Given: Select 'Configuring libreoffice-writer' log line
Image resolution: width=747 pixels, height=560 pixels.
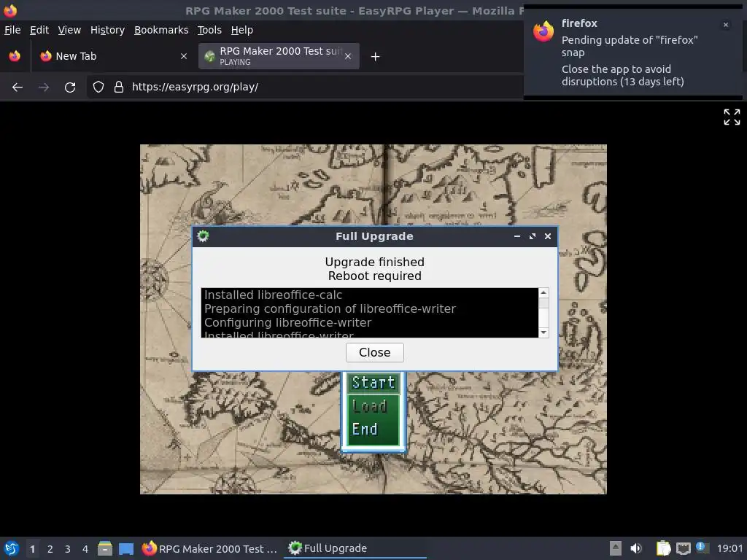Looking at the screenshot, I should [x=287, y=322].
